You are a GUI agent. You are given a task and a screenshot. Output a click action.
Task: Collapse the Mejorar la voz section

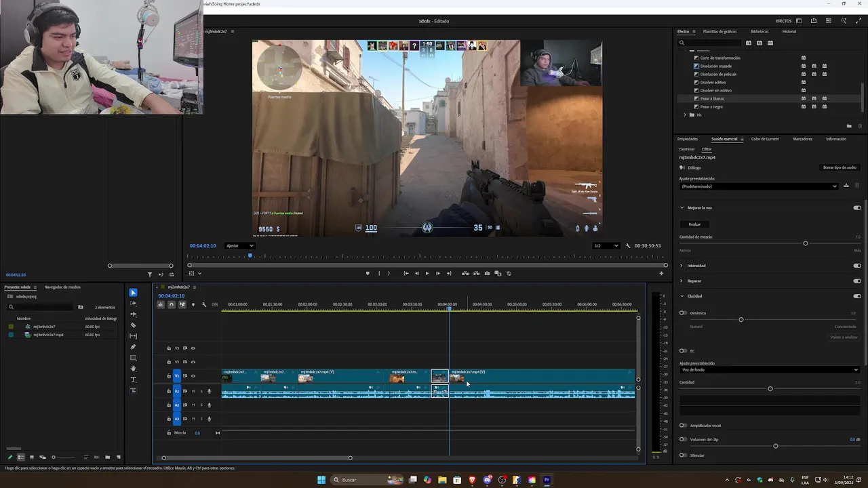click(x=682, y=208)
